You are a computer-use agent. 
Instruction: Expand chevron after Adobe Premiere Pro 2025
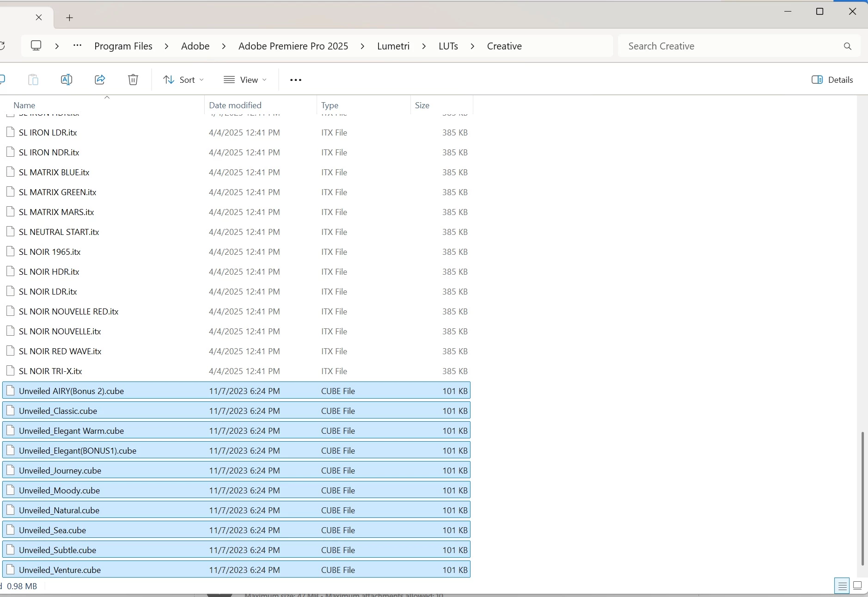(362, 46)
